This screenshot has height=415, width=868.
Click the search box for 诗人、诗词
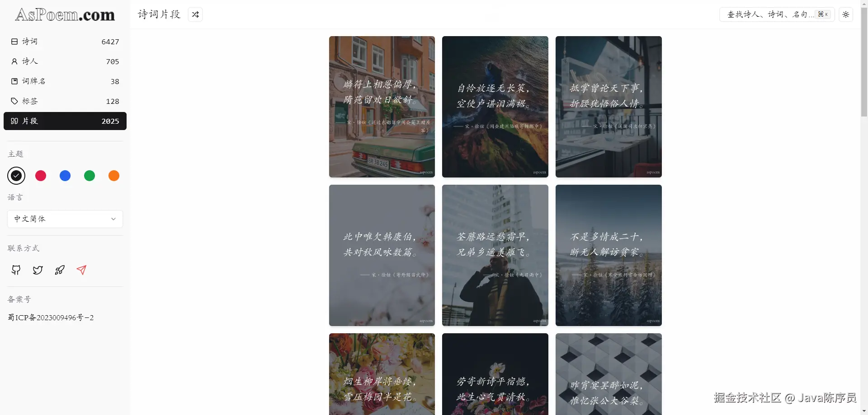click(x=777, y=14)
